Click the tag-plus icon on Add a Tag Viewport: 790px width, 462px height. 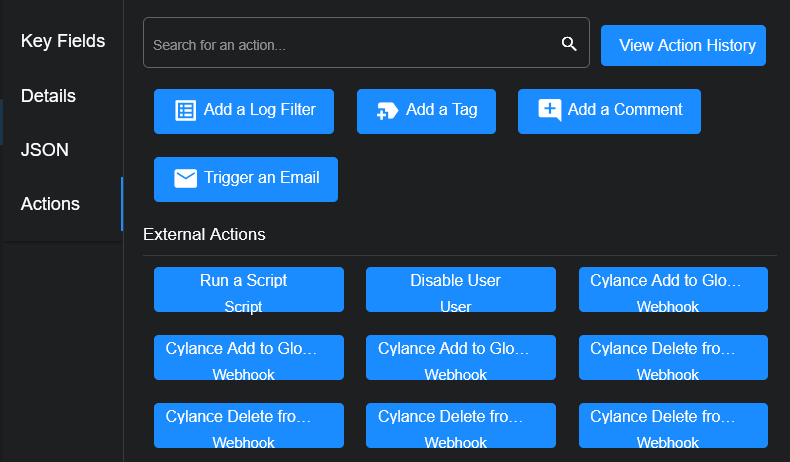click(387, 110)
